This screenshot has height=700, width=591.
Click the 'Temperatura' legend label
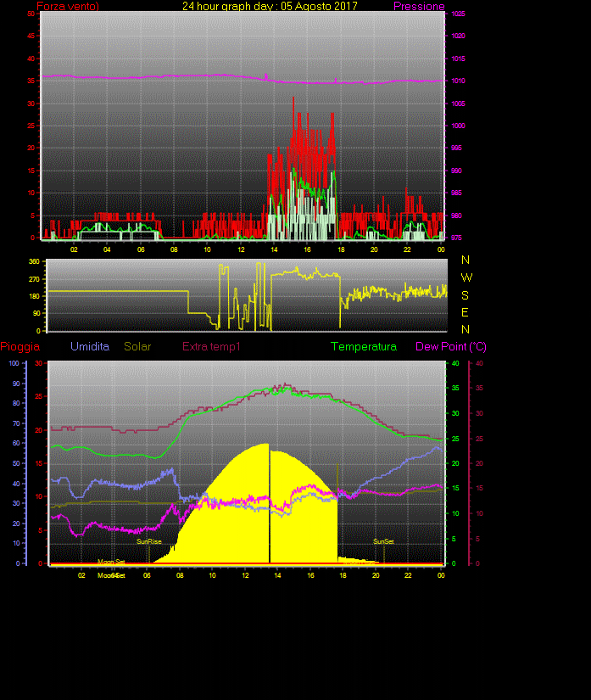click(x=364, y=347)
